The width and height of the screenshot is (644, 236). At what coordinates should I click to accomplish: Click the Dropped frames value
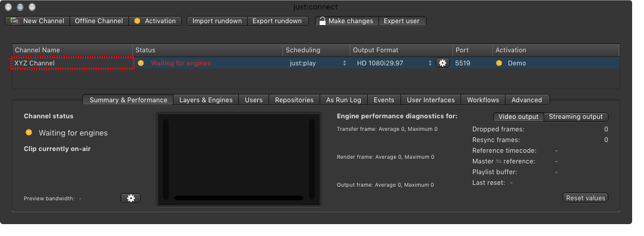(606, 129)
